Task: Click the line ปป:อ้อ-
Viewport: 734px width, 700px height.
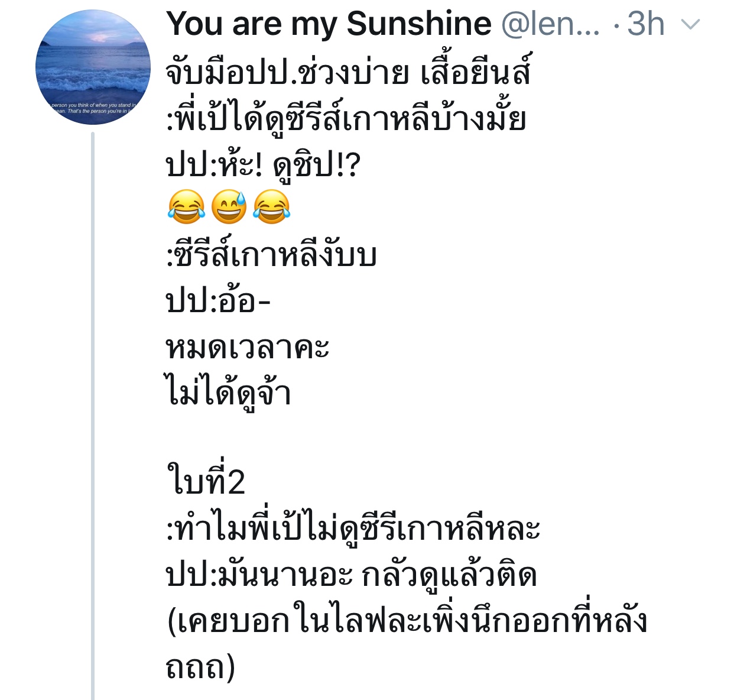Action: click(219, 302)
